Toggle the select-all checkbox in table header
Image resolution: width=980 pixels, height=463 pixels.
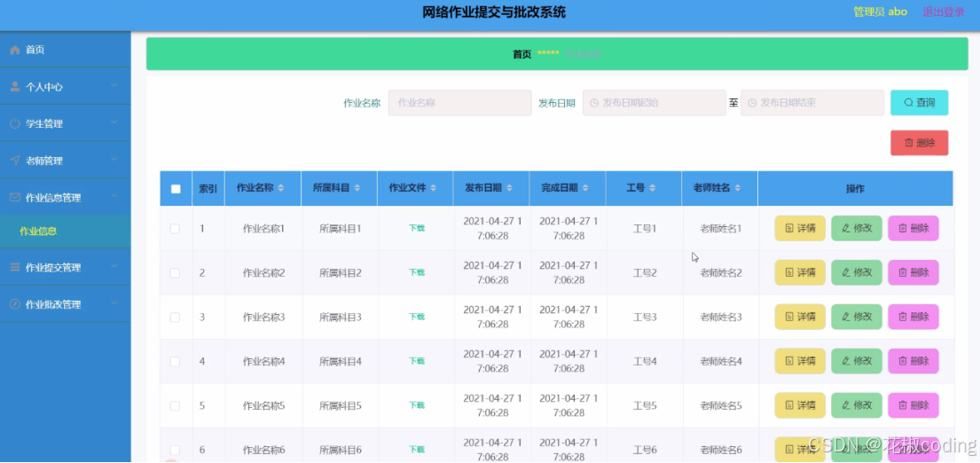[176, 189]
